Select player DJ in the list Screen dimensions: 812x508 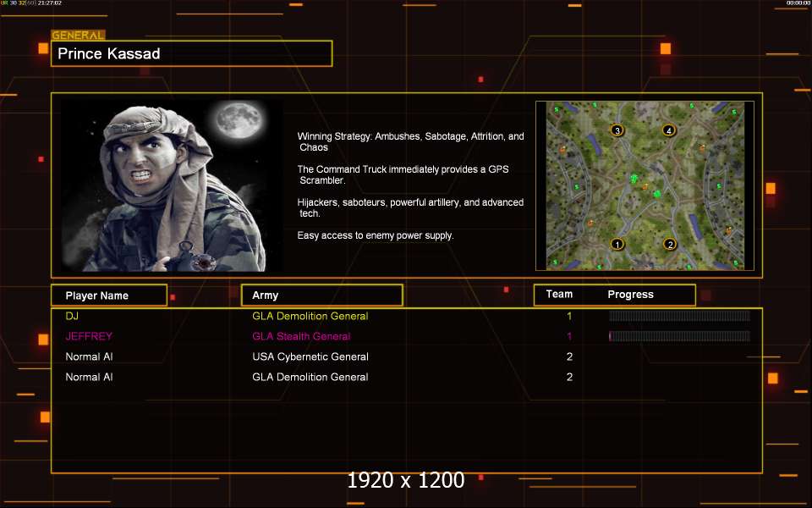click(x=71, y=316)
